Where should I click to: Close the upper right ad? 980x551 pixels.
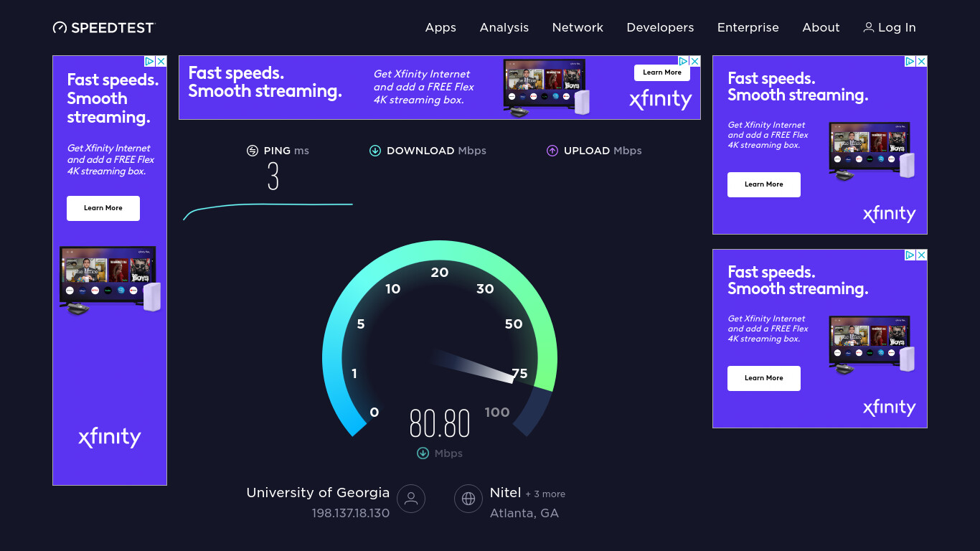(922, 62)
